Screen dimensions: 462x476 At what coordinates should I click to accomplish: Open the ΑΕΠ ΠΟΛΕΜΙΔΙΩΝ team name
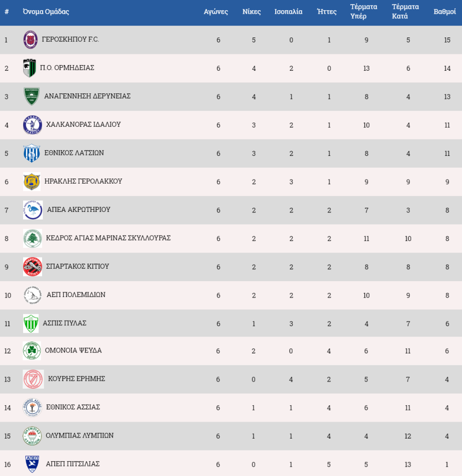[x=76, y=294]
